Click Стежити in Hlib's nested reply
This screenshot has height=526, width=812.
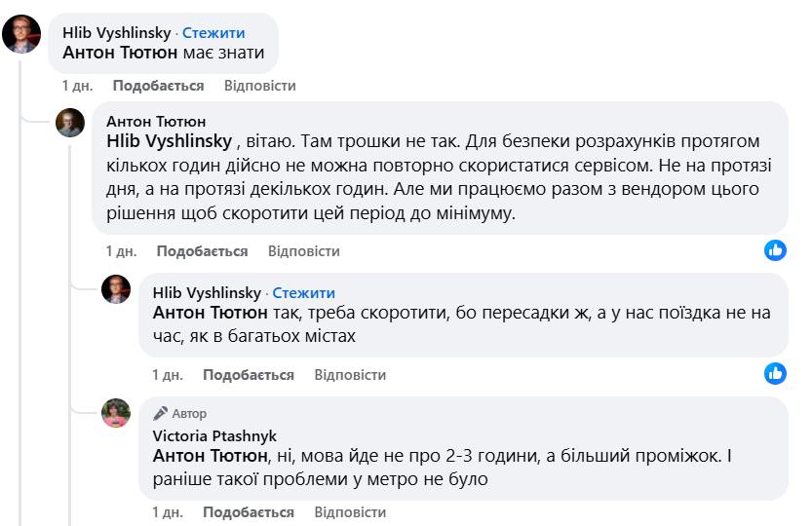pos(303,292)
